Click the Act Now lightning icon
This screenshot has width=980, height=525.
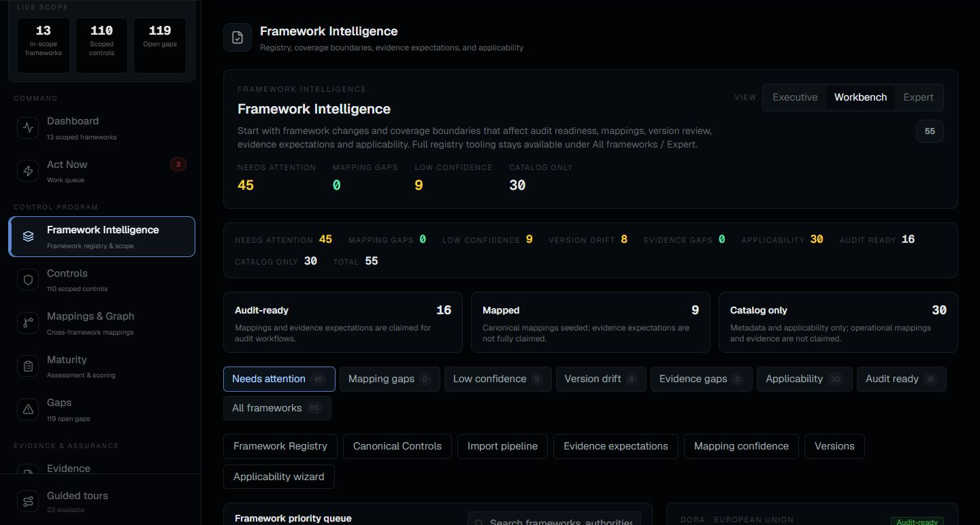click(x=28, y=171)
